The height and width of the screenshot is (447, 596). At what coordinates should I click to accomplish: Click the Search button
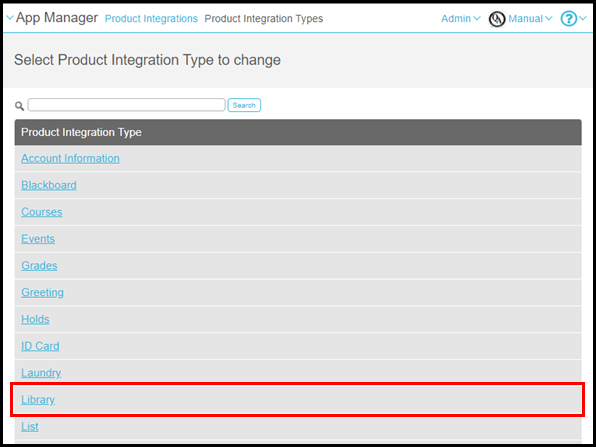[x=244, y=105]
